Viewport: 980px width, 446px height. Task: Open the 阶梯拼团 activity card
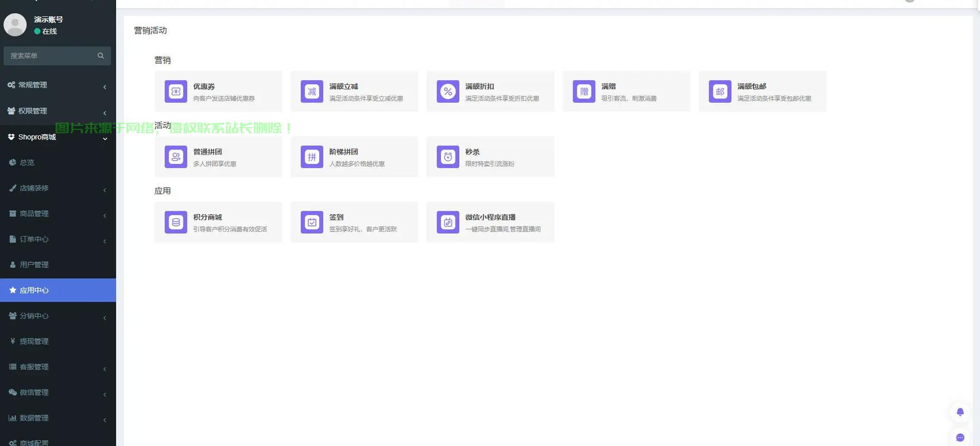(x=354, y=157)
